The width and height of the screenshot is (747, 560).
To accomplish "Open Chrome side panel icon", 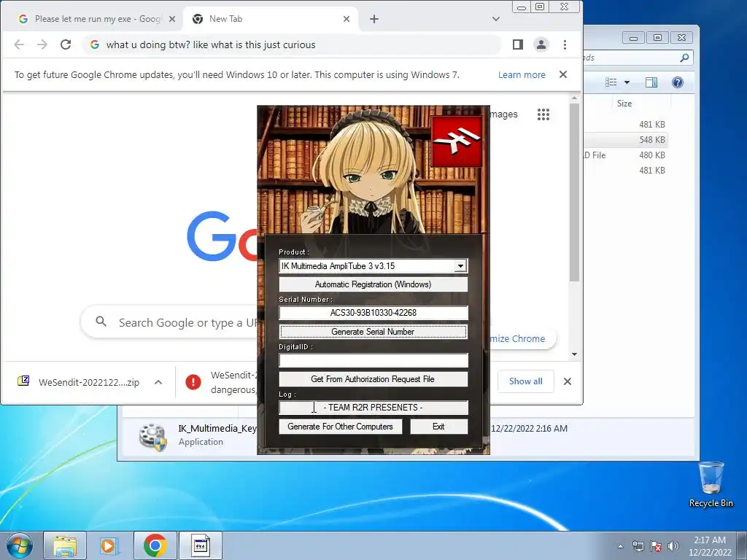I will [x=518, y=44].
